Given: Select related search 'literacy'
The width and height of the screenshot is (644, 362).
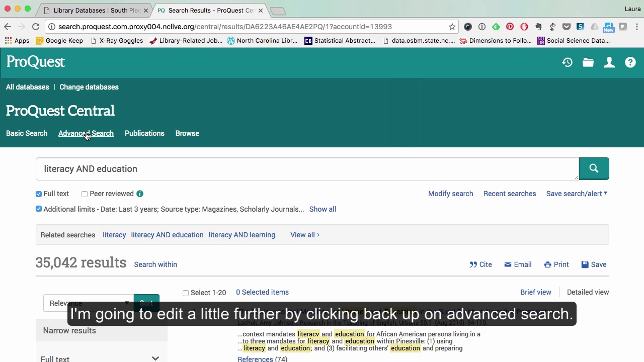Looking at the screenshot, I should [x=114, y=235].
